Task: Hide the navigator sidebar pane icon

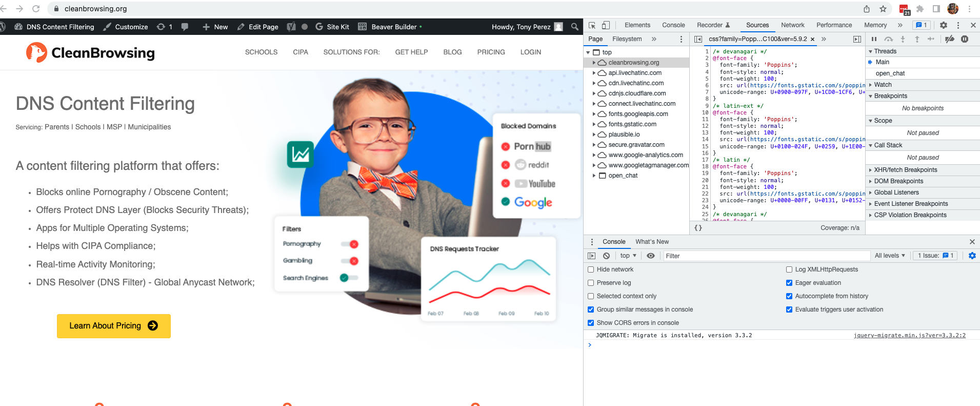Action: click(698, 39)
